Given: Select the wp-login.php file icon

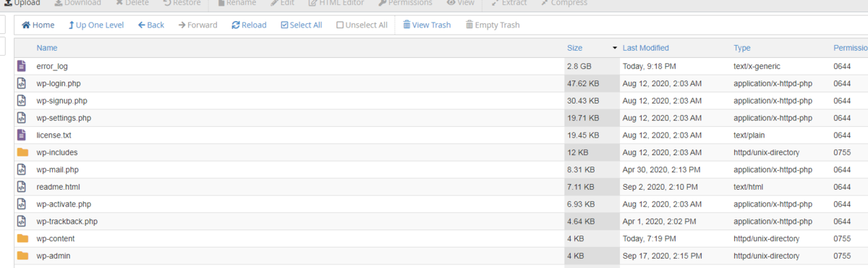Looking at the screenshot, I should (22, 83).
